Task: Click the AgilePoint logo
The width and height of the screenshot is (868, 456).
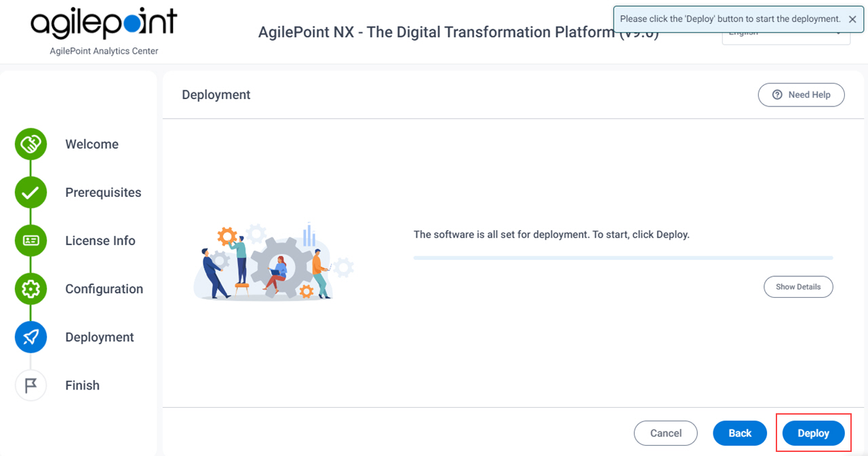Action: pyautogui.click(x=104, y=24)
